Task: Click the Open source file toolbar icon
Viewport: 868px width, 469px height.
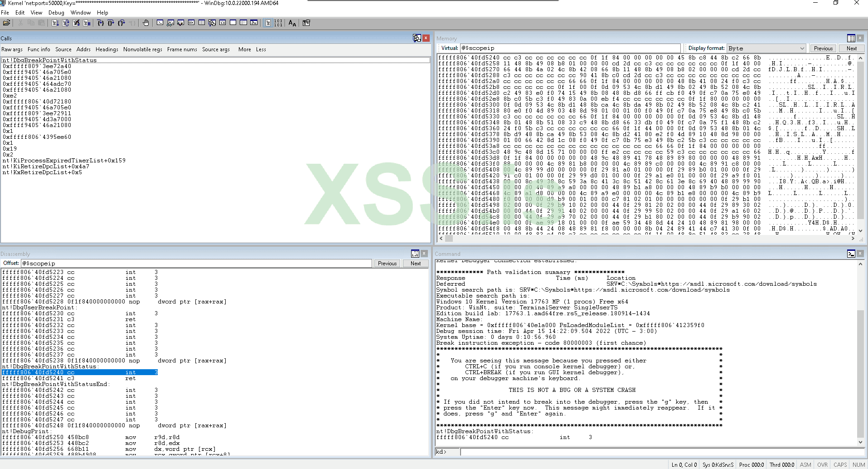Action: click(x=6, y=23)
